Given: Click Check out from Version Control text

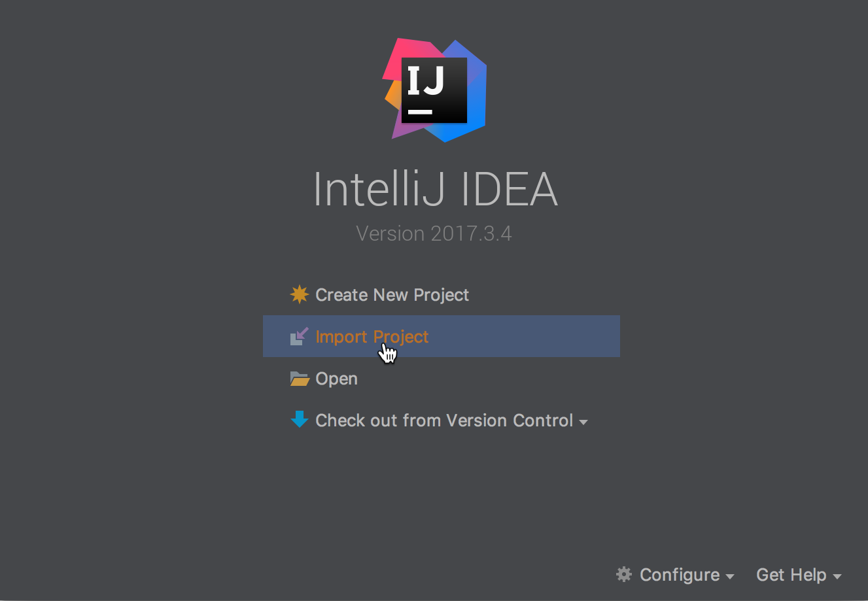Looking at the screenshot, I should (x=444, y=421).
